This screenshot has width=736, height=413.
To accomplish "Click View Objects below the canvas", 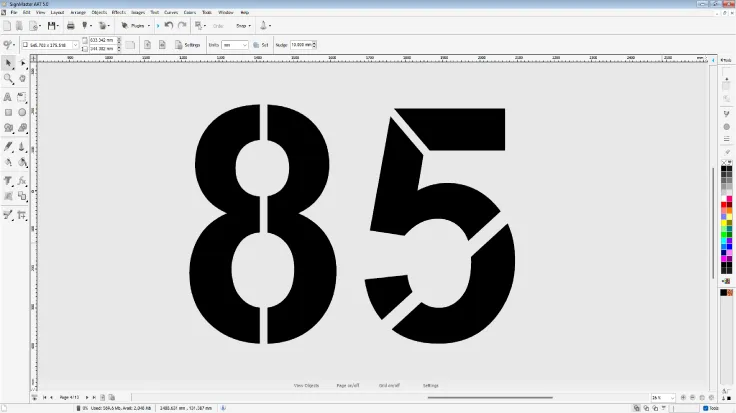I will [x=306, y=385].
